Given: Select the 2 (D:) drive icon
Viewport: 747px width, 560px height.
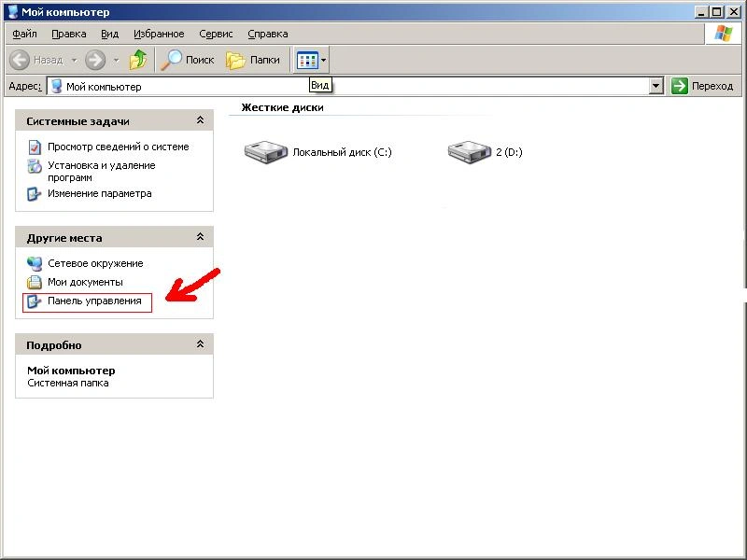Looking at the screenshot, I should (x=469, y=151).
